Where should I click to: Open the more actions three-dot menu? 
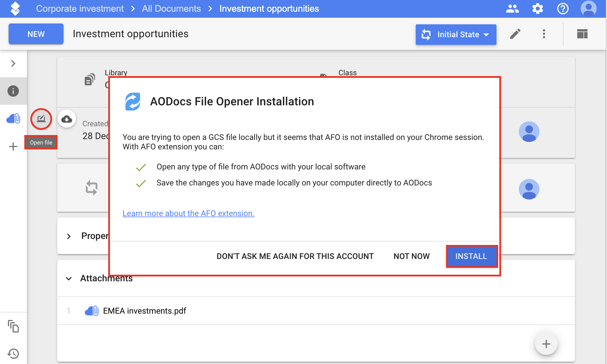544,34
